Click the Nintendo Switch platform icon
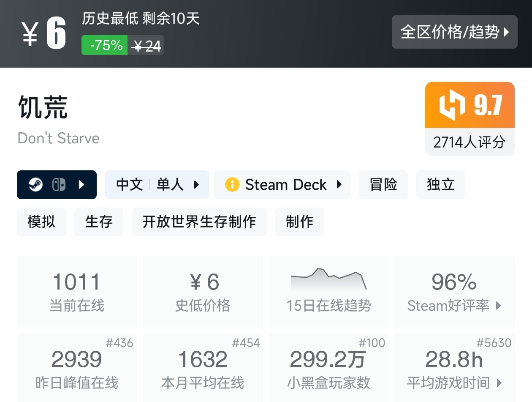This screenshot has height=402, width=532. 59,185
